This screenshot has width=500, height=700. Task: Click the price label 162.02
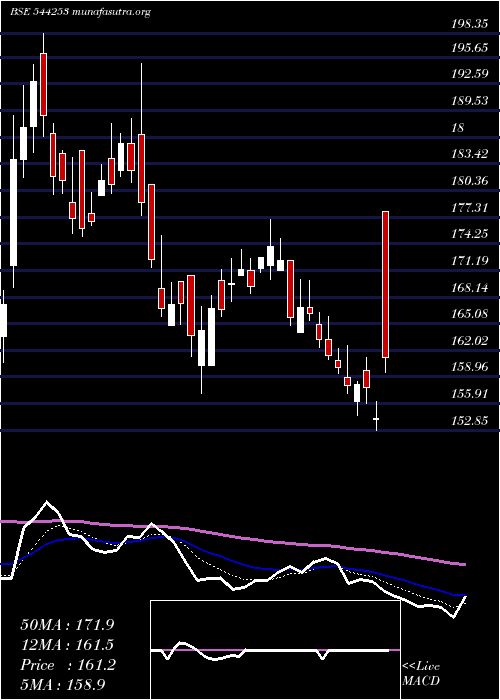[469, 341]
